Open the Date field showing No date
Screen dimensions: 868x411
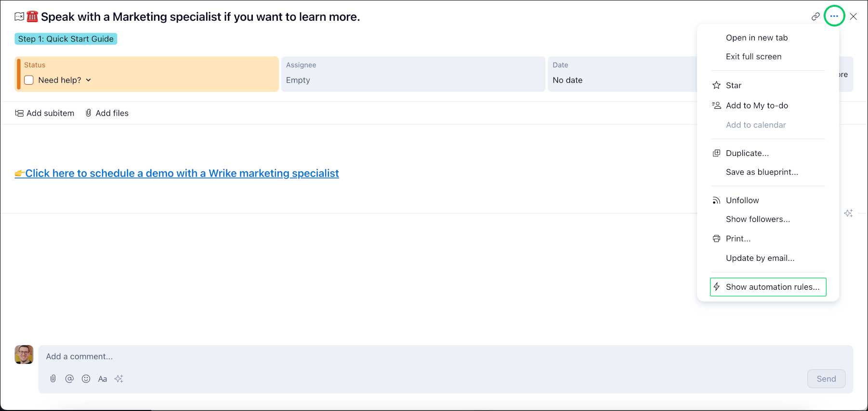coord(621,74)
